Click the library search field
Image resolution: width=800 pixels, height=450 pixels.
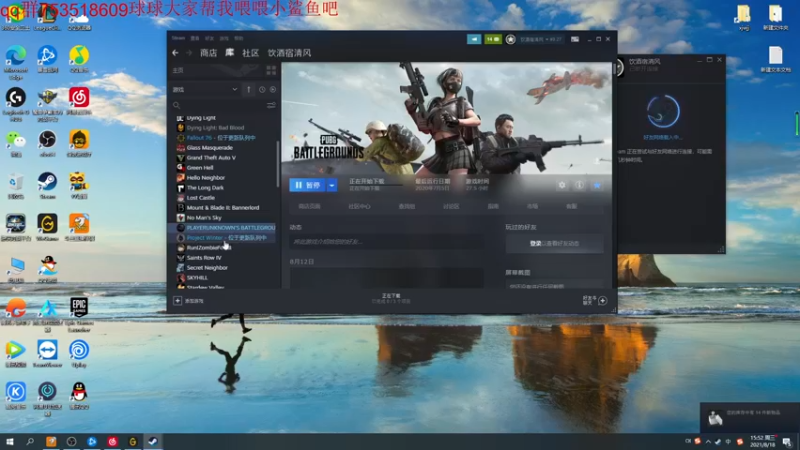point(218,105)
